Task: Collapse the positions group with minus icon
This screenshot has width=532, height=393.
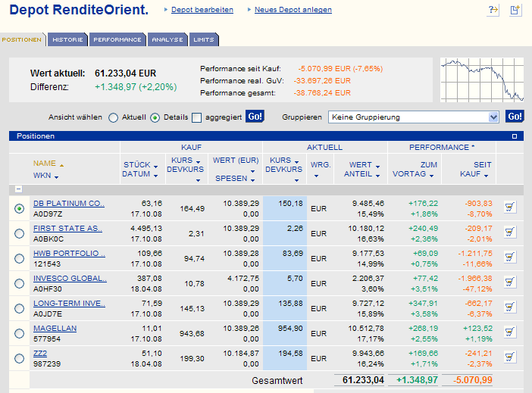Action: click(x=17, y=189)
